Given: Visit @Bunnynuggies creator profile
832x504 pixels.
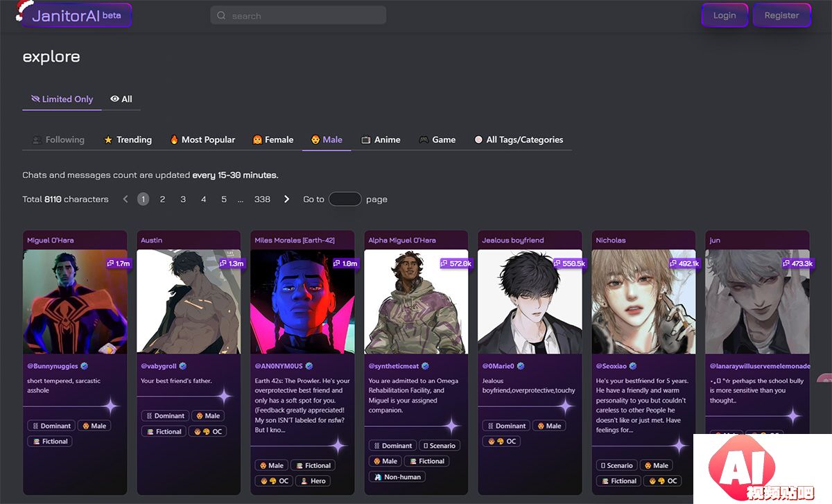Looking at the screenshot, I should [53, 365].
